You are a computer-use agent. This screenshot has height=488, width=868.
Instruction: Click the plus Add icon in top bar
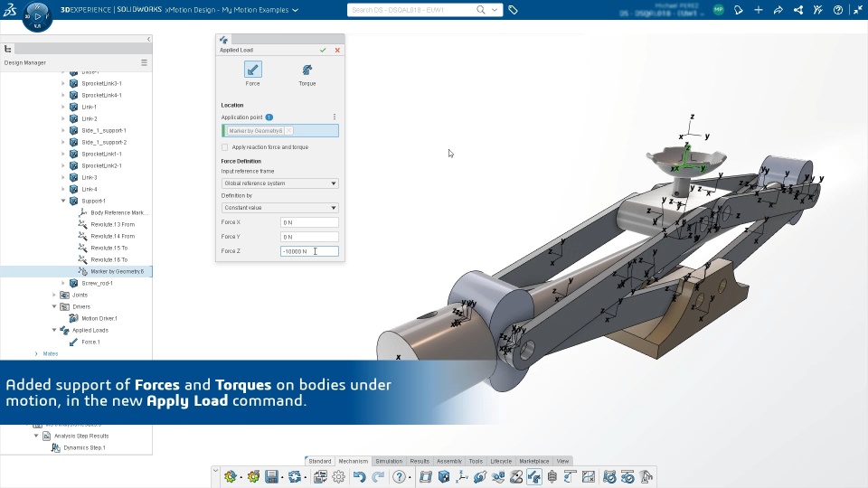[759, 10]
